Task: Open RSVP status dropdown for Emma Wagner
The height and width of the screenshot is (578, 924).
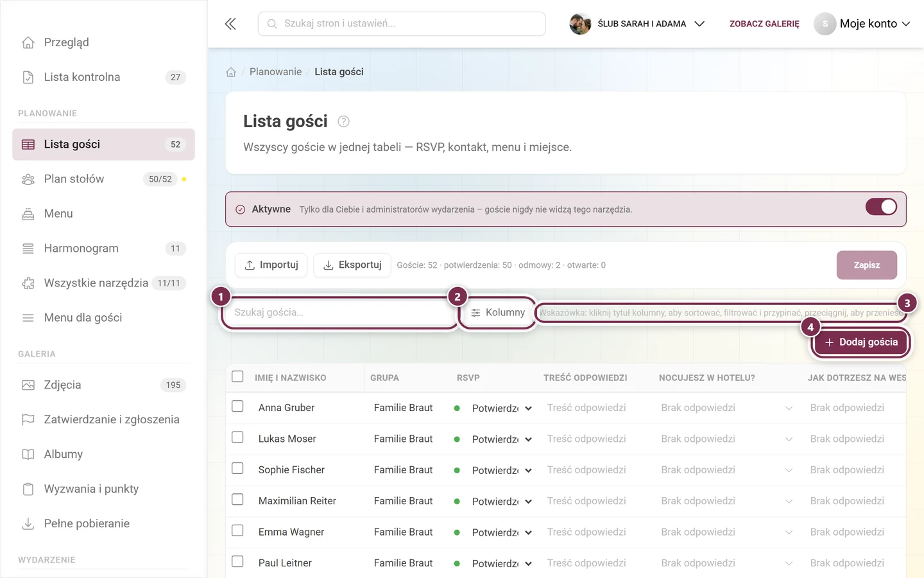Action: point(502,532)
